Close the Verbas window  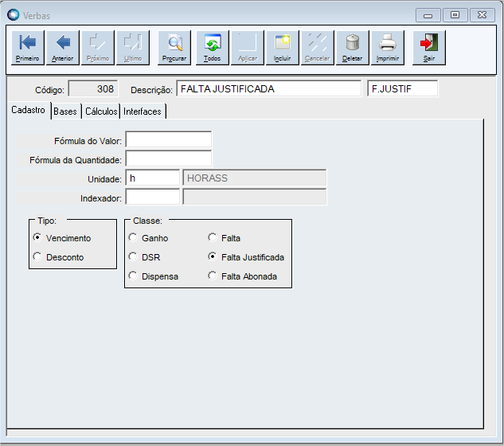(x=482, y=15)
